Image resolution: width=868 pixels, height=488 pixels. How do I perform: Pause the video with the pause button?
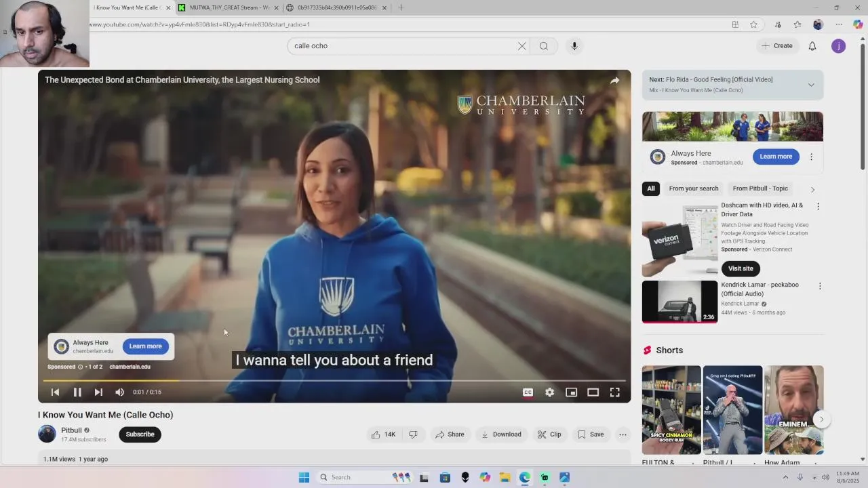pyautogui.click(x=77, y=392)
